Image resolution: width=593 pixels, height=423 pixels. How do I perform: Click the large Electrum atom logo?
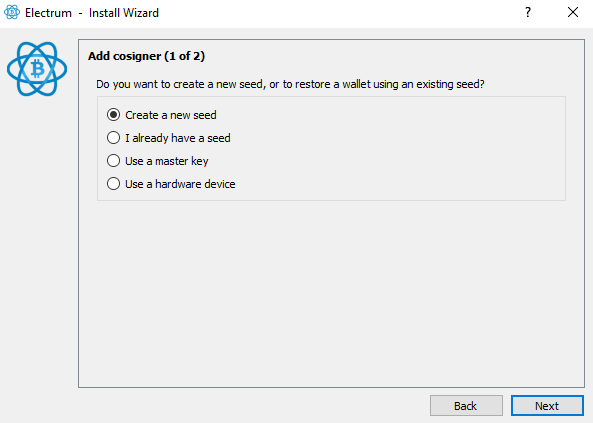(37, 69)
